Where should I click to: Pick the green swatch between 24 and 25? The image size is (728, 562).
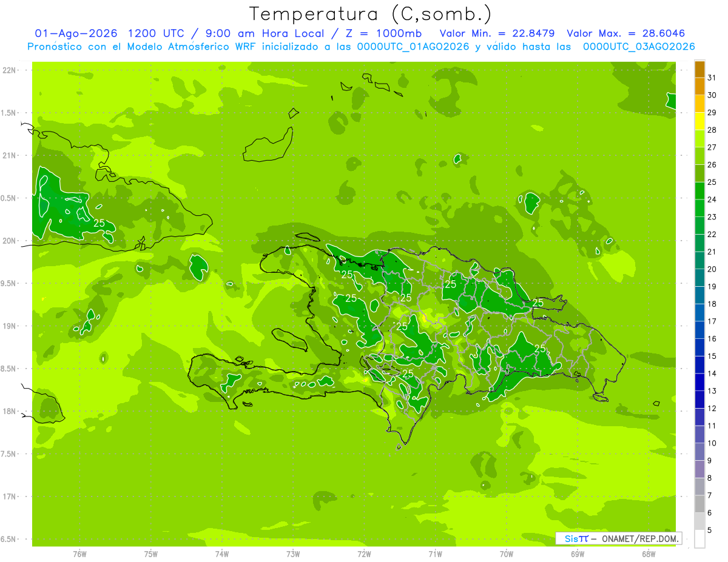(699, 191)
